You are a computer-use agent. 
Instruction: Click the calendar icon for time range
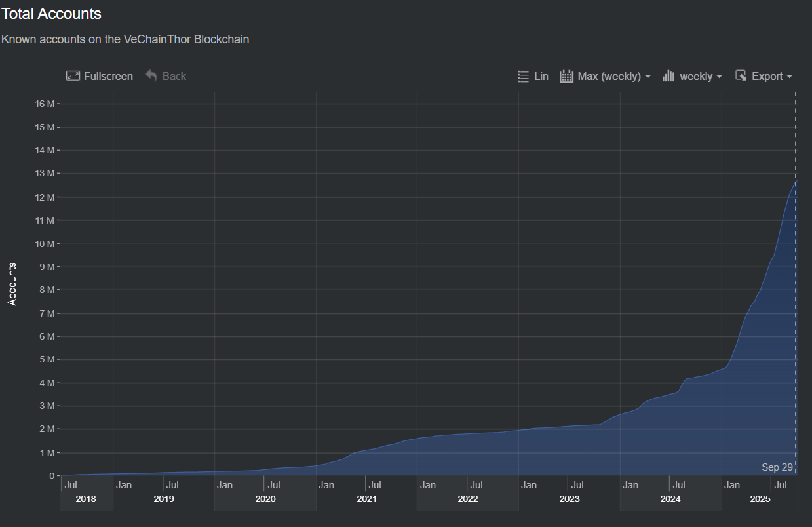click(566, 76)
